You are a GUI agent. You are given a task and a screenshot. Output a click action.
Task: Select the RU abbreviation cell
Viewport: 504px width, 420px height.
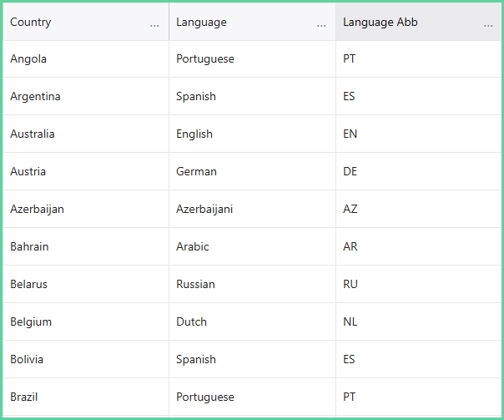point(419,284)
